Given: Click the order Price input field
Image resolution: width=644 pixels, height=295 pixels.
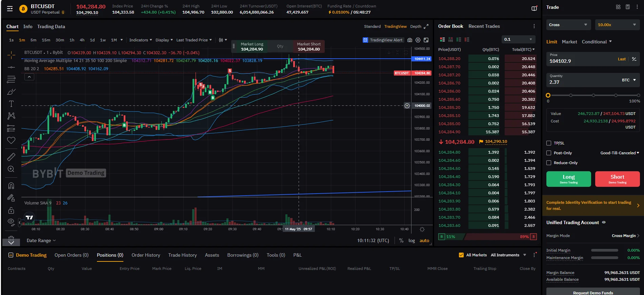Looking at the screenshot, I should (x=593, y=59).
